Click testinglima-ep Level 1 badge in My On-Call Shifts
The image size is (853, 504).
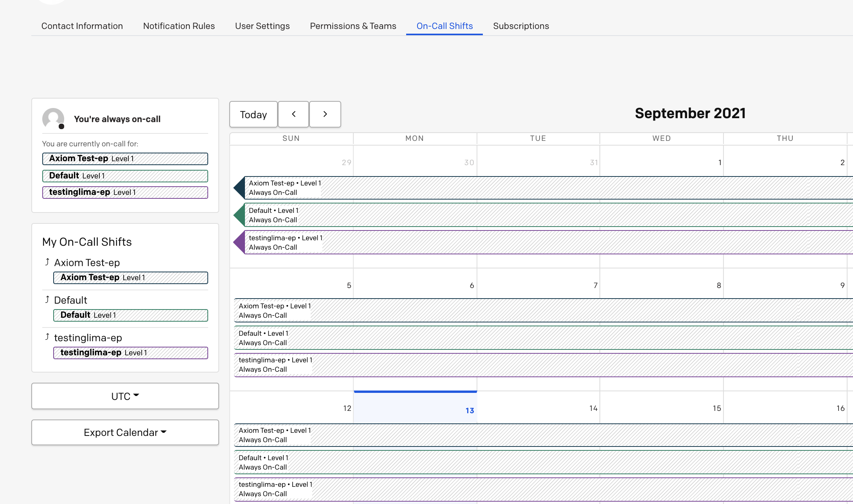click(x=131, y=353)
